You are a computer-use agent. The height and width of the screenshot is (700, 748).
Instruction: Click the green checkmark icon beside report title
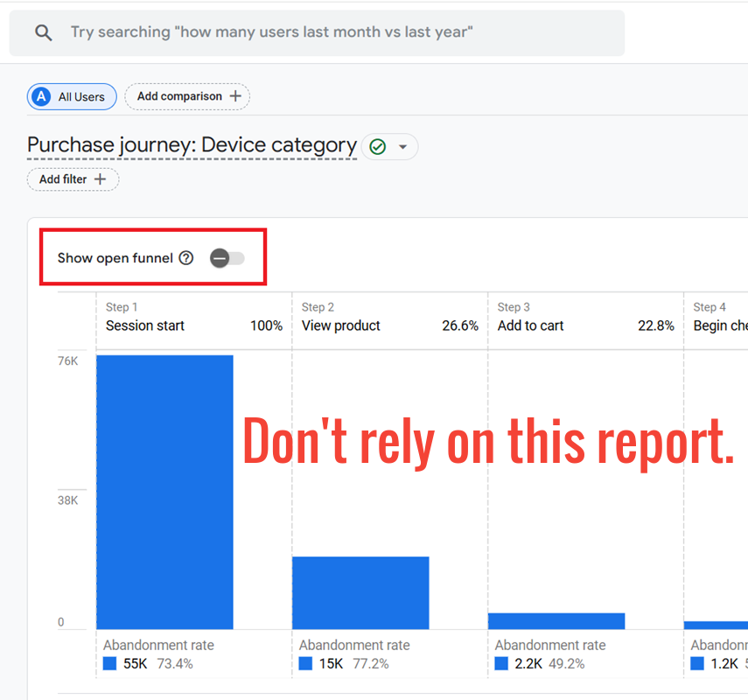click(x=376, y=147)
